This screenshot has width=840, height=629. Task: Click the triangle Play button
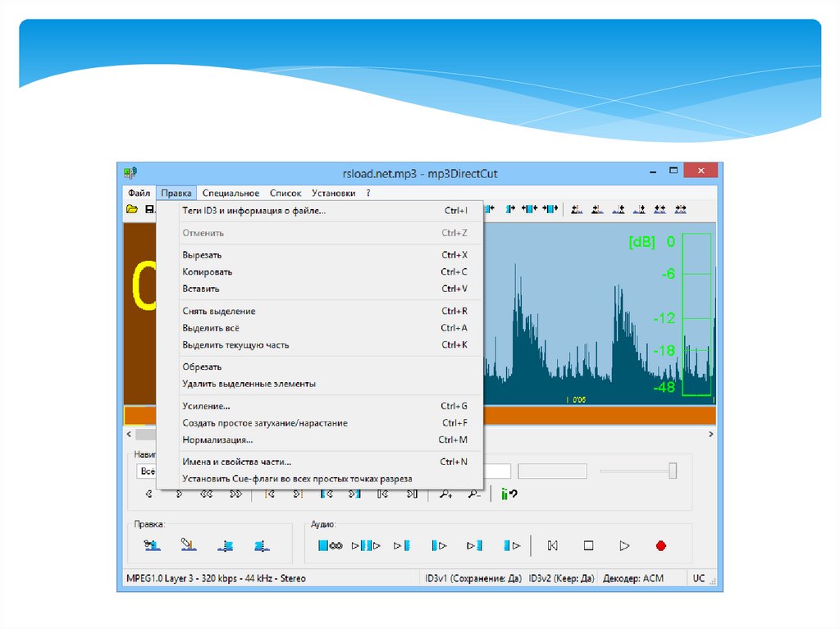(x=624, y=545)
